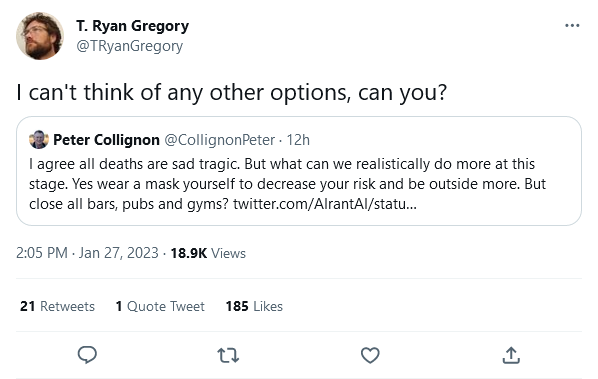Click the @CollignonPeter handle
598x379 pixels.
[x=220, y=140]
